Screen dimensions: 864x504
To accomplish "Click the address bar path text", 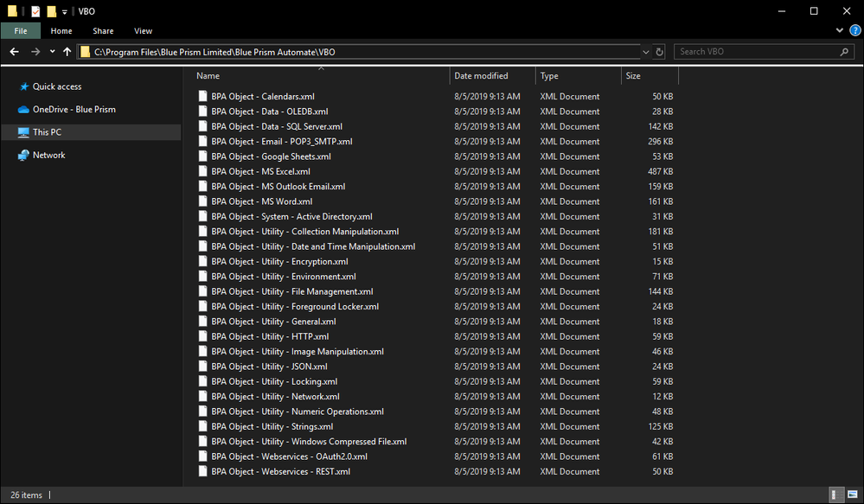I will coord(214,52).
